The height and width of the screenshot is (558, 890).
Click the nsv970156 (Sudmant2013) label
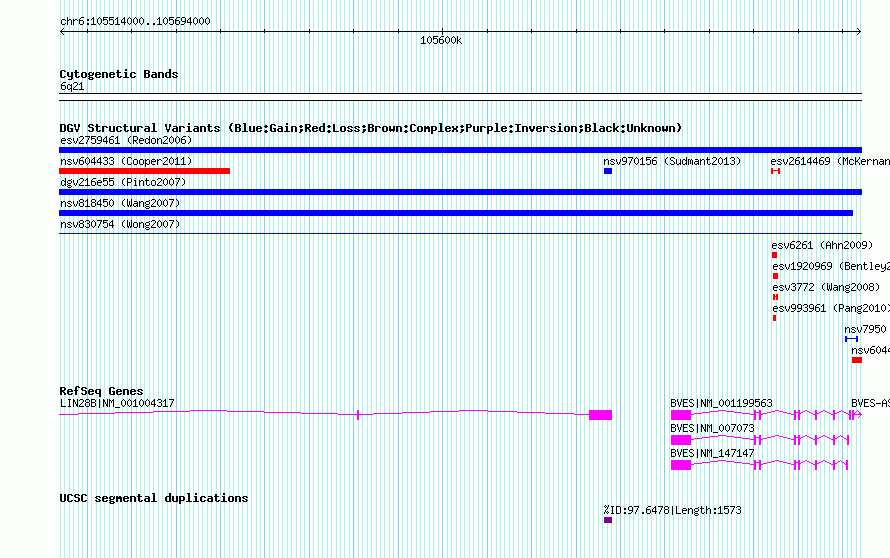point(672,161)
